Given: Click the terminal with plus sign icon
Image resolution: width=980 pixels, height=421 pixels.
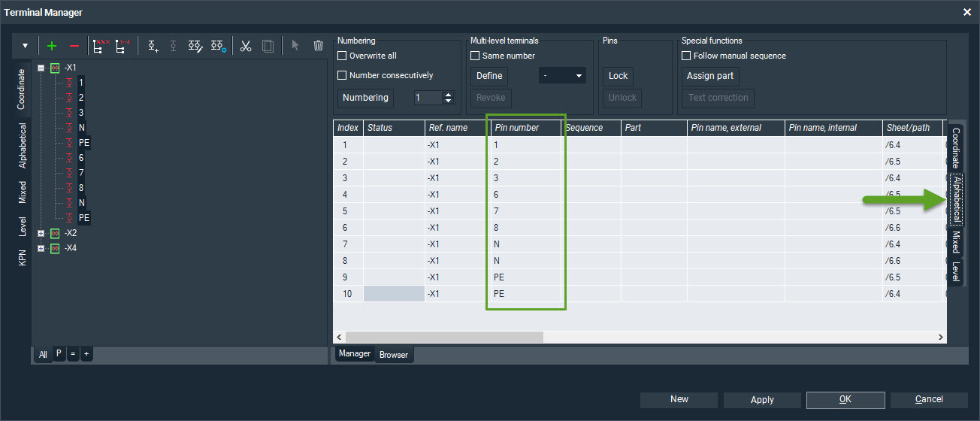Looking at the screenshot, I should (x=153, y=46).
